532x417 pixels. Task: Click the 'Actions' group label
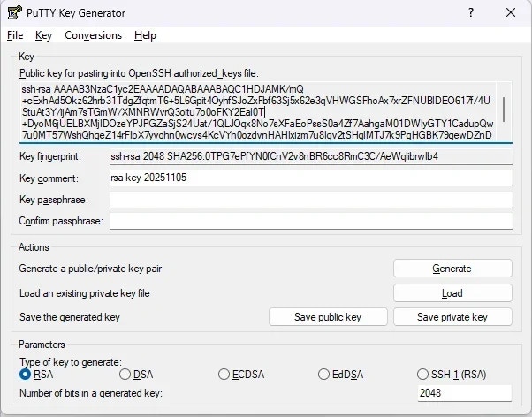(x=34, y=247)
